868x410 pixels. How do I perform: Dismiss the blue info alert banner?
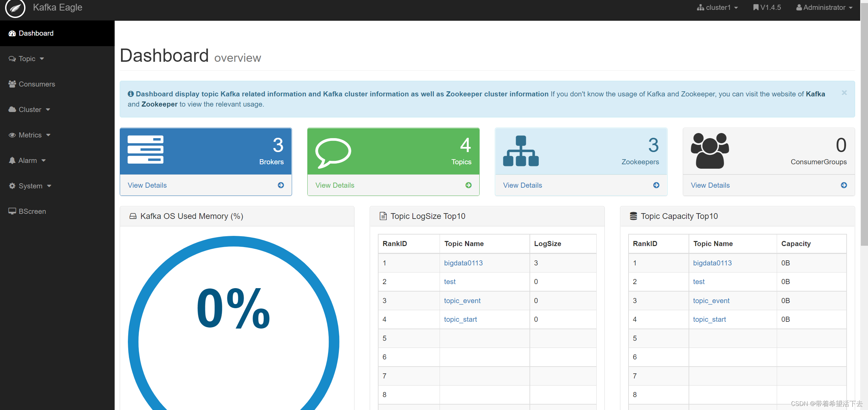tap(844, 93)
